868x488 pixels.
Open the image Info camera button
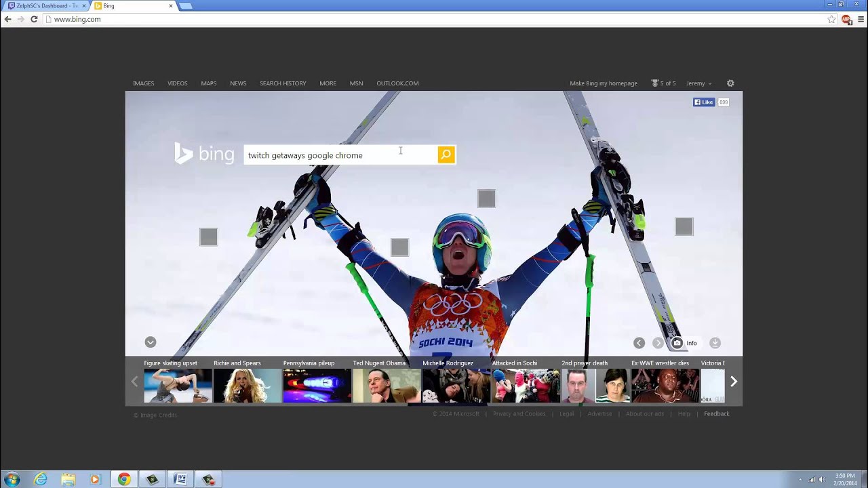[684, 343]
